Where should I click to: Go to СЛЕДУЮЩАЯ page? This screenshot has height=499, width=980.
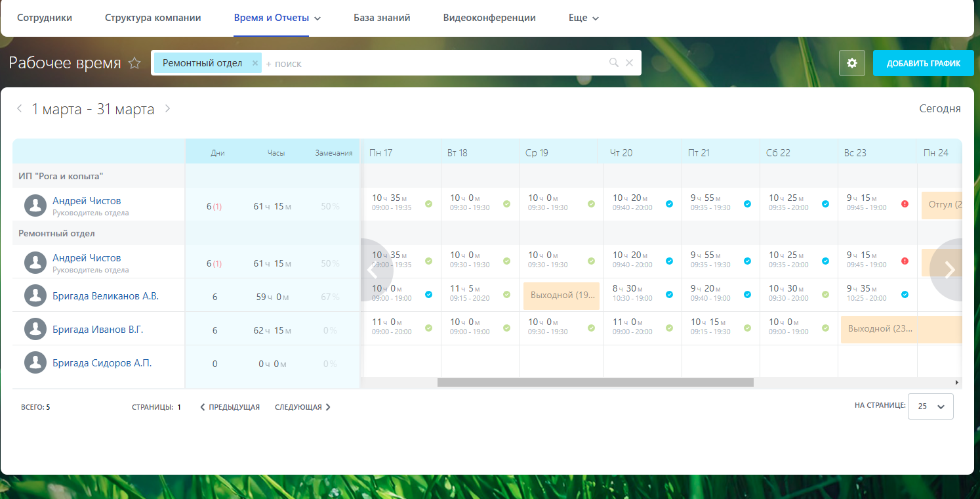[302, 407]
